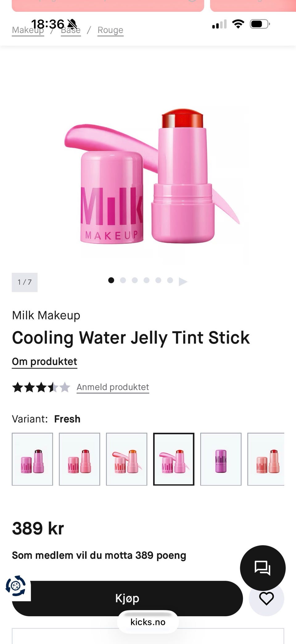Select the last peach shade variant
Viewport: 296px width, 644px height.
(266, 459)
